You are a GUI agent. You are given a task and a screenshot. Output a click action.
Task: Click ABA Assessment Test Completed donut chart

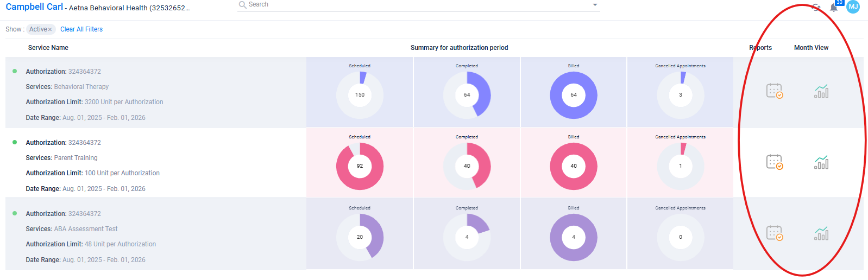click(467, 237)
